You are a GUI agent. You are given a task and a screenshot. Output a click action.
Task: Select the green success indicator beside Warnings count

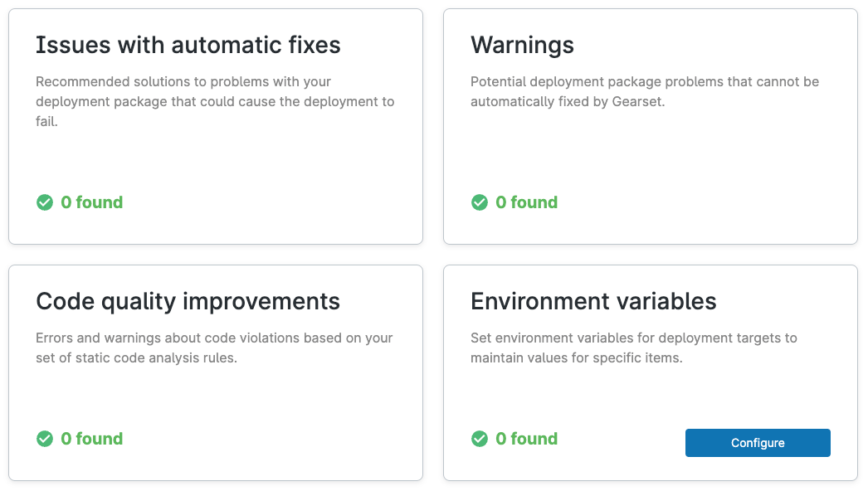coord(480,202)
